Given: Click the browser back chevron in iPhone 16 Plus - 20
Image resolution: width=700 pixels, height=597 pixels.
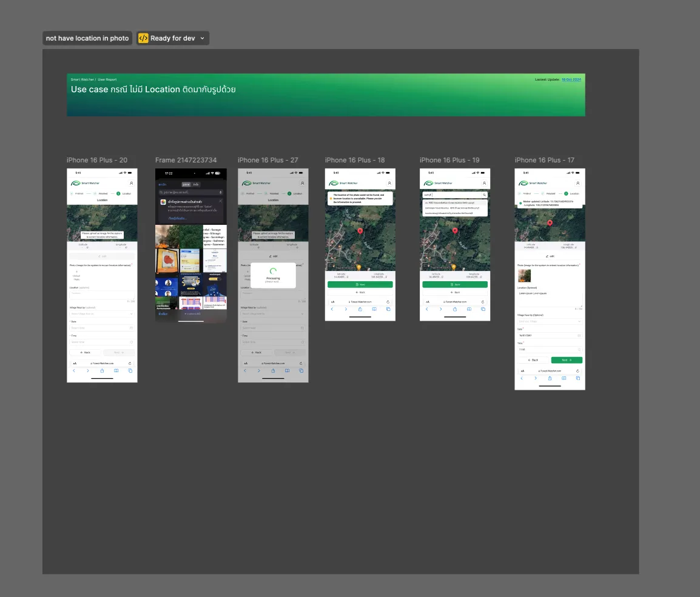Looking at the screenshot, I should tap(74, 371).
